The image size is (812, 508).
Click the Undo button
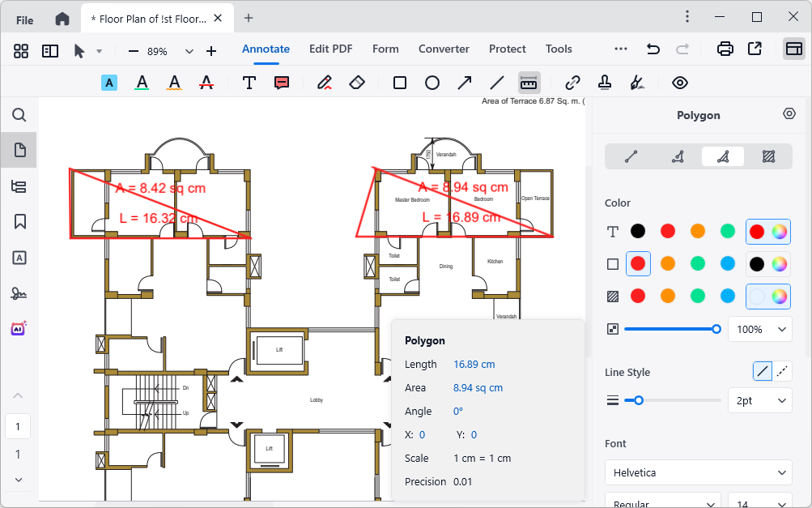(653, 49)
